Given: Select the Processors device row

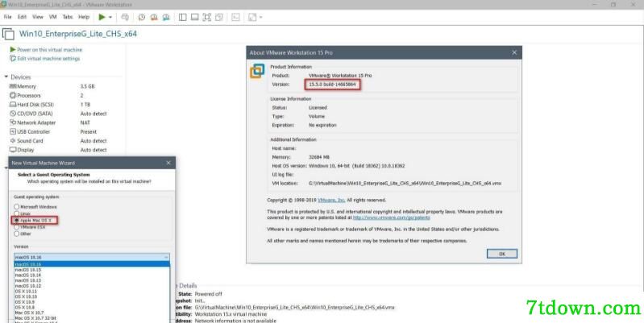Looking at the screenshot, I should click(x=57, y=95).
